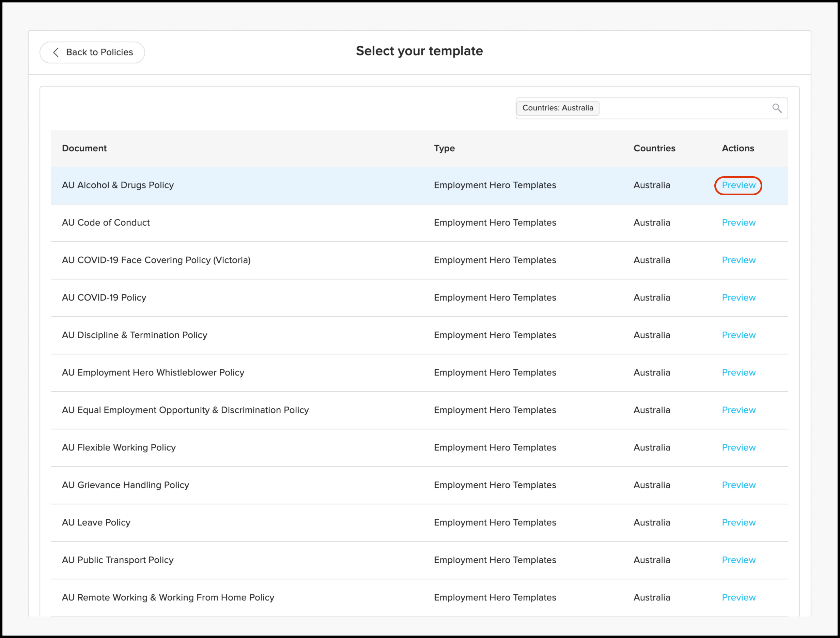Screen dimensions: 840x638
Task: Preview the AU COVID-19 Policy
Action: point(738,298)
